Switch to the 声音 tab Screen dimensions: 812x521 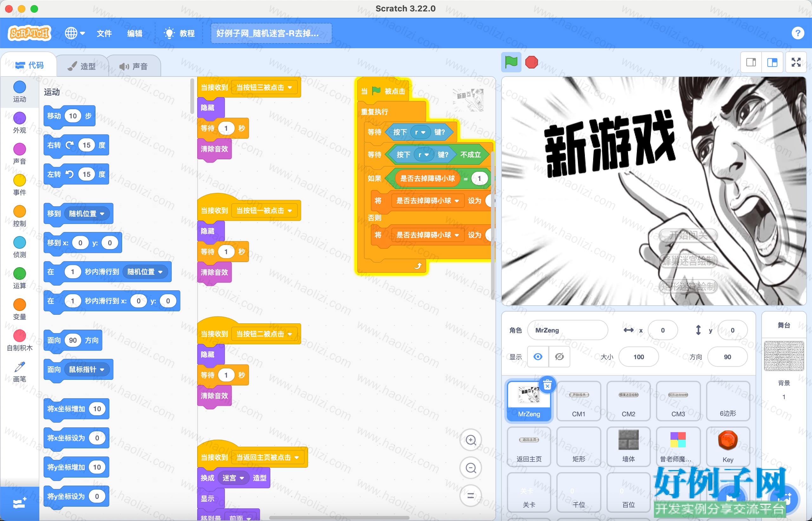(x=134, y=66)
